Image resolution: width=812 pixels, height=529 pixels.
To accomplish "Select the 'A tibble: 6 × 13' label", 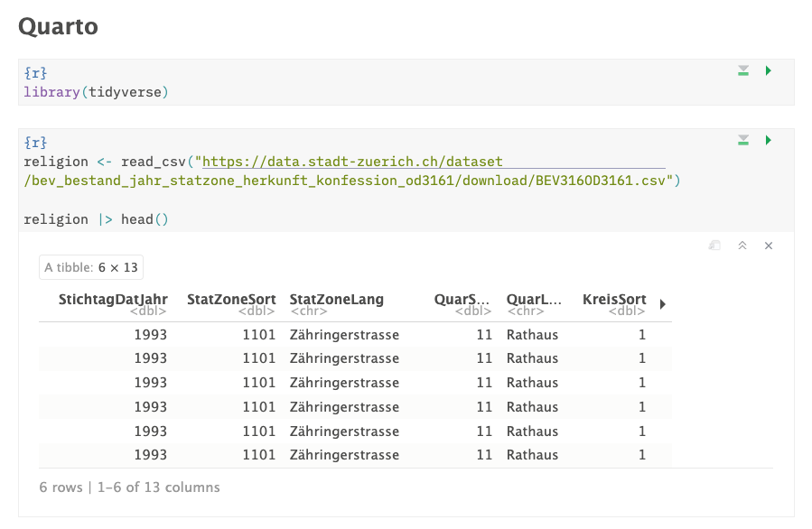I will [91, 268].
